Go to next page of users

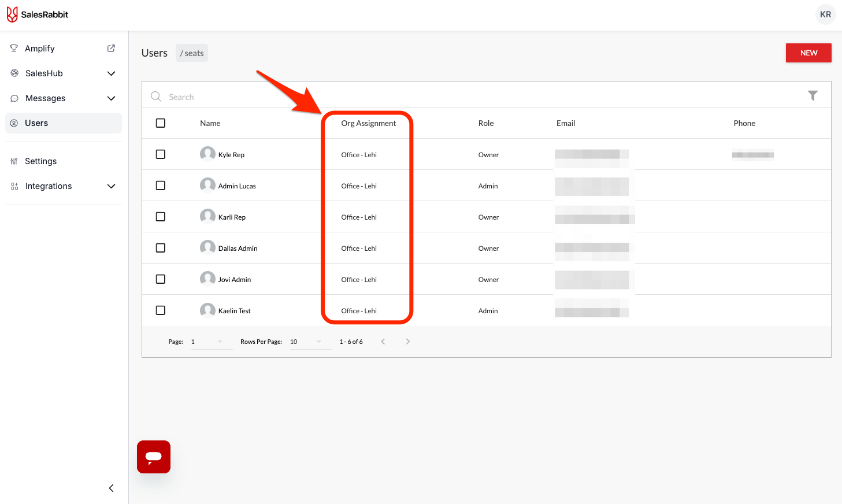tap(408, 342)
